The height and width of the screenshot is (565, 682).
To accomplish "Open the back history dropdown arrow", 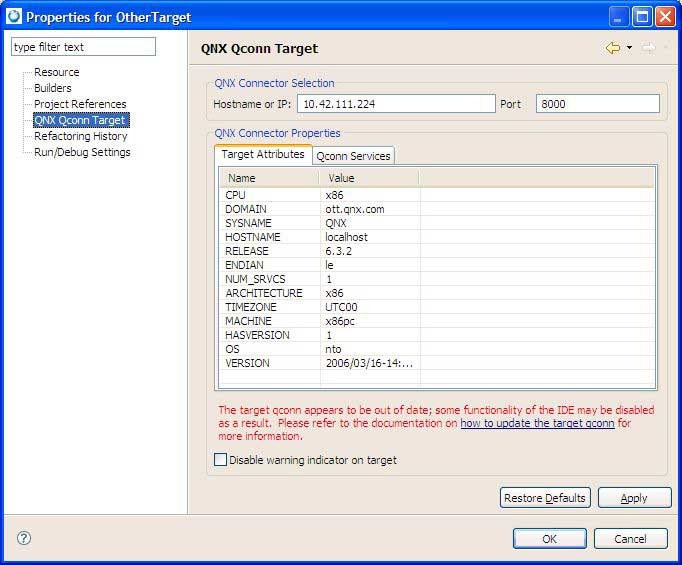I will 629,48.
